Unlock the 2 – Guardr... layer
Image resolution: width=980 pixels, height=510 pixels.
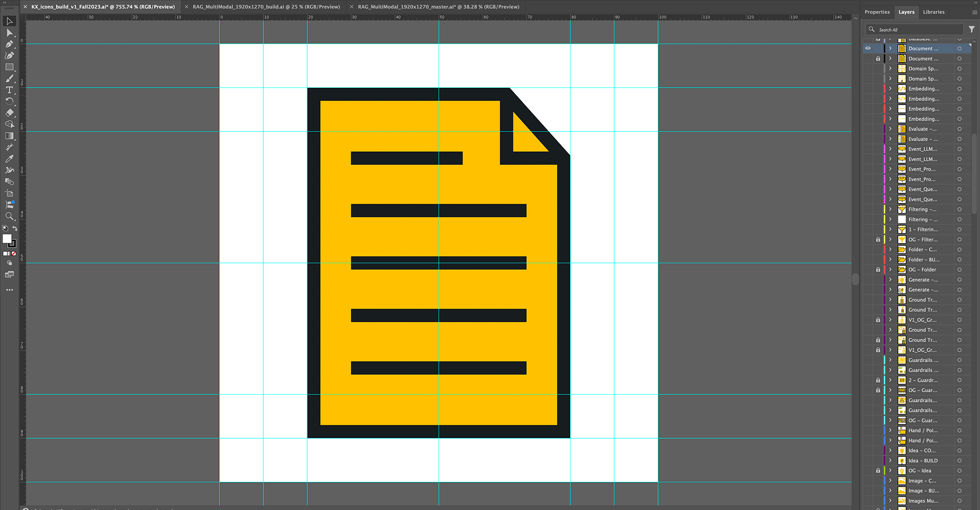878,380
